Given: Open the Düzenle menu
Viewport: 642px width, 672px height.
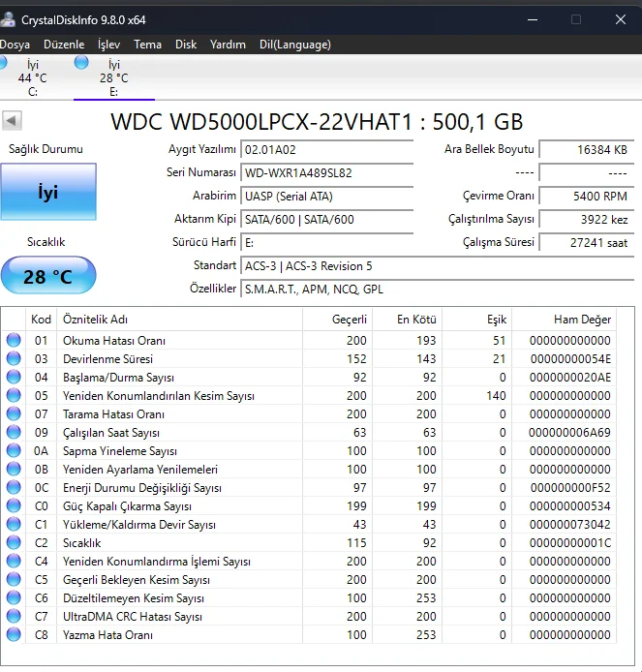Looking at the screenshot, I should click(64, 45).
